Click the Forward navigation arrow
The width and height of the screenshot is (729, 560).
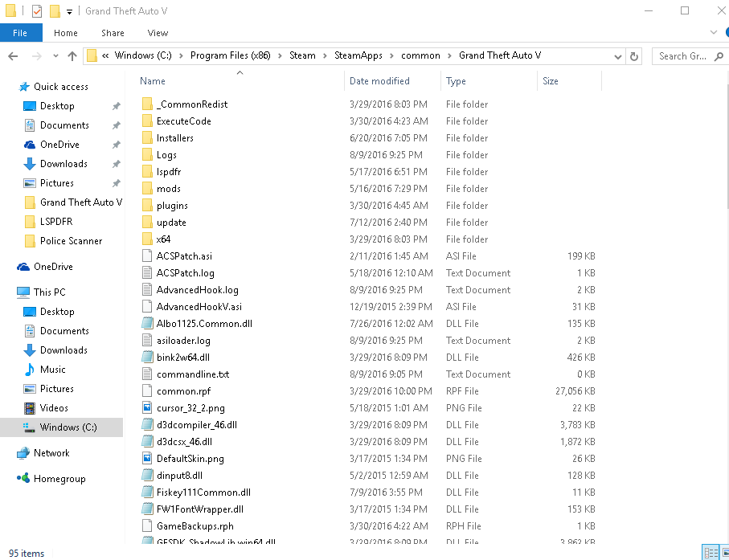tap(36, 56)
